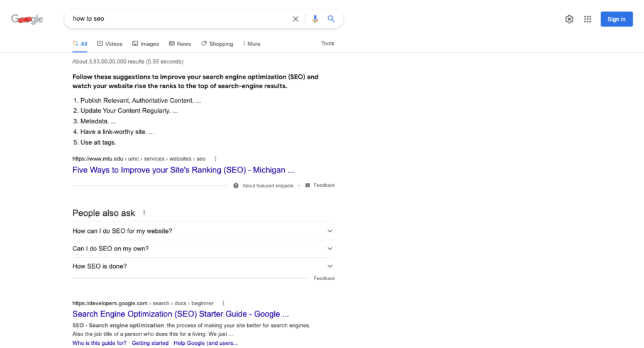Viewport: 644px width, 348px height.
Task: Click the magnifying glass search icon
Action: point(331,19)
